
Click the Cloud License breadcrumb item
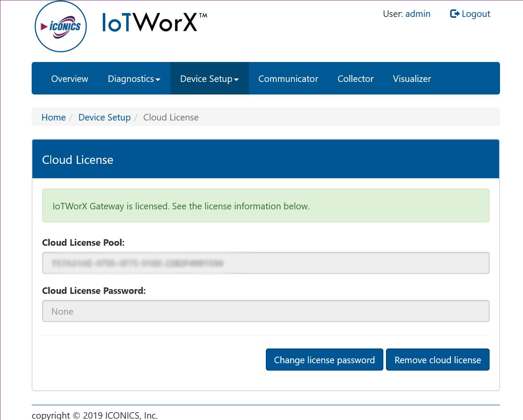[x=171, y=117]
